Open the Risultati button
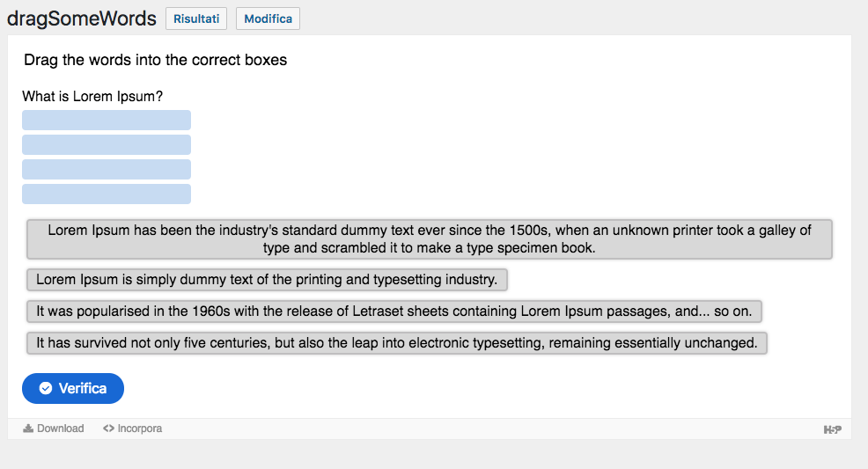 click(196, 18)
